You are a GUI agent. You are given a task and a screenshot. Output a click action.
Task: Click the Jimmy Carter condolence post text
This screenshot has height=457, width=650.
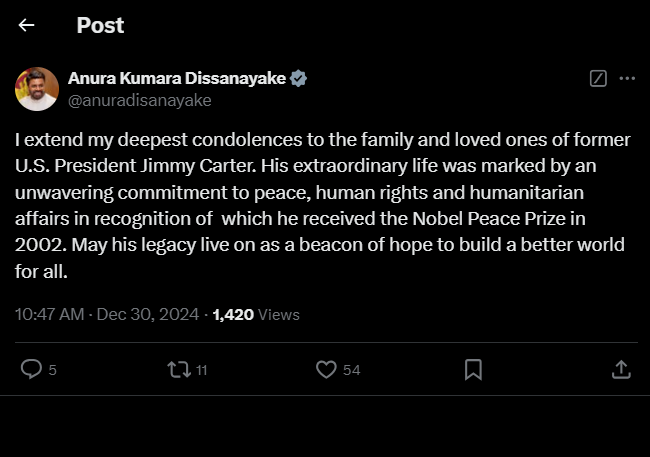click(x=320, y=203)
